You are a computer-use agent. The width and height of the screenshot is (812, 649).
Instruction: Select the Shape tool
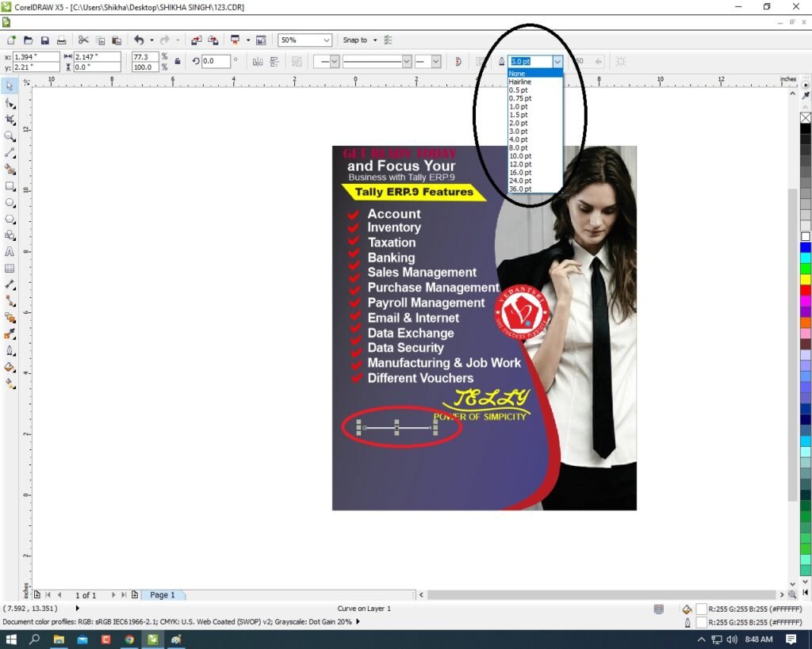[10, 104]
